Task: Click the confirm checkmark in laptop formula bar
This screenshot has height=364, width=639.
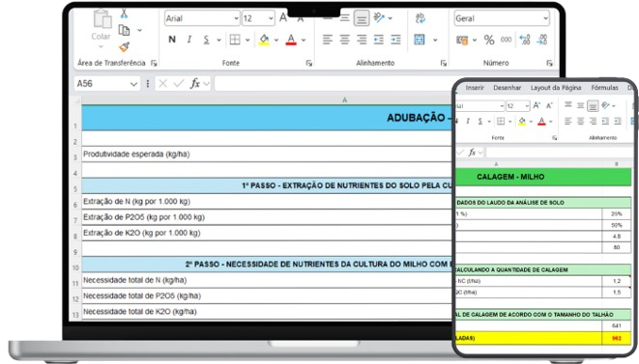Action: coord(179,83)
